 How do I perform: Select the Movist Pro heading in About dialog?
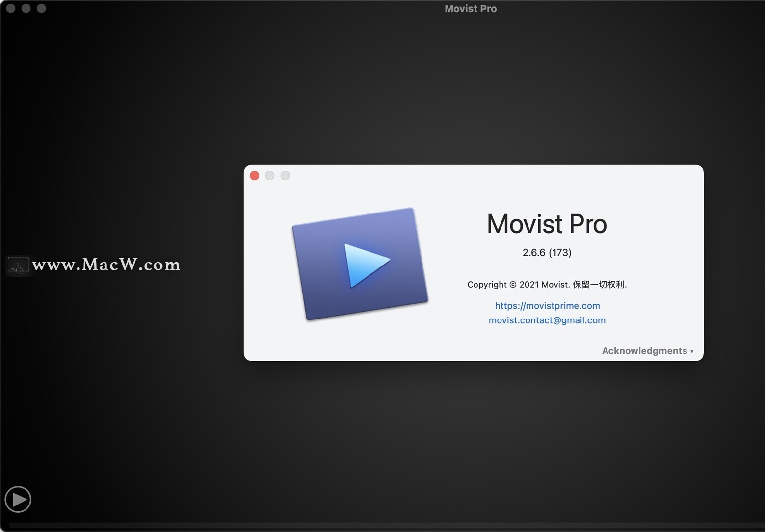pos(547,224)
